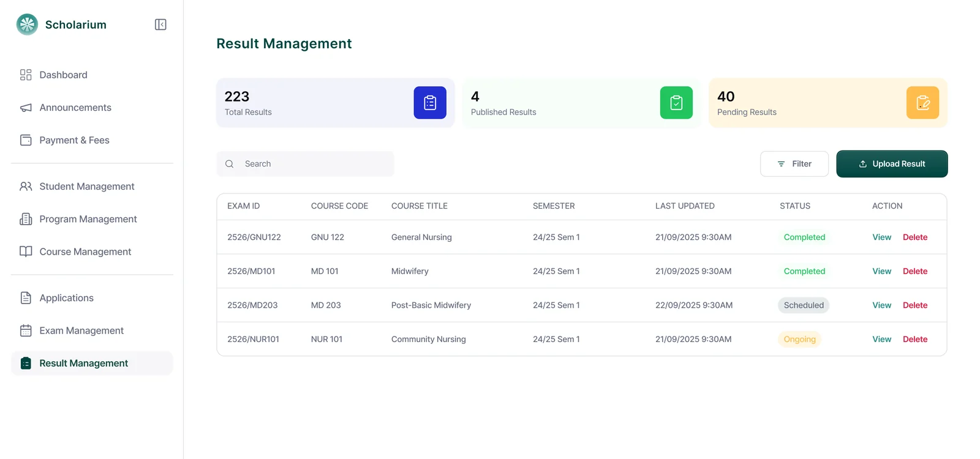The width and height of the screenshot is (980, 459).
Task: Open the Dashboard menu item
Action: point(92,75)
